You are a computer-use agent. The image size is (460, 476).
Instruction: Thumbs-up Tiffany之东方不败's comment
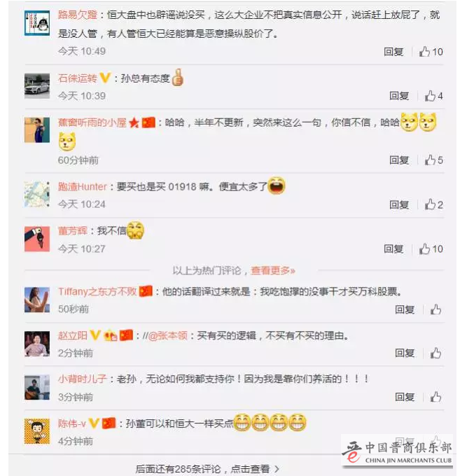(x=435, y=309)
